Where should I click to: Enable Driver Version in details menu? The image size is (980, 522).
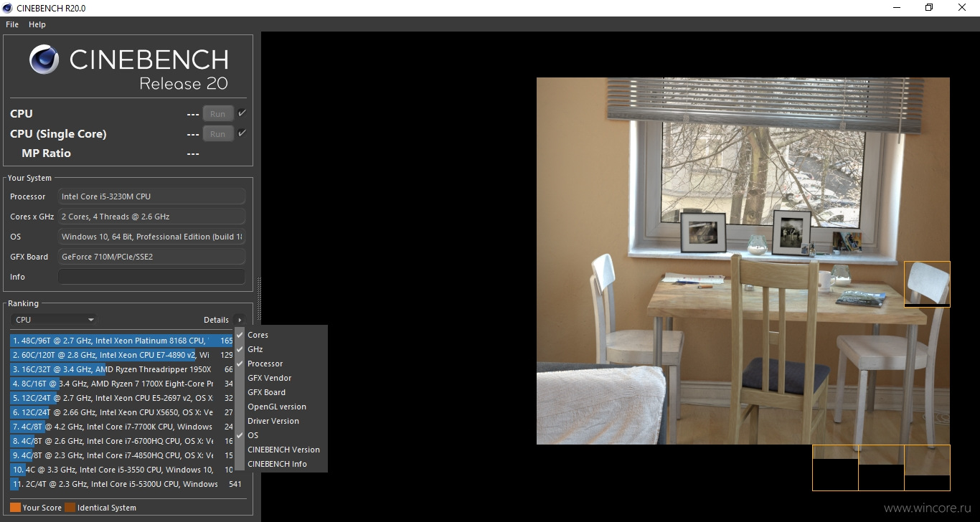point(281,421)
